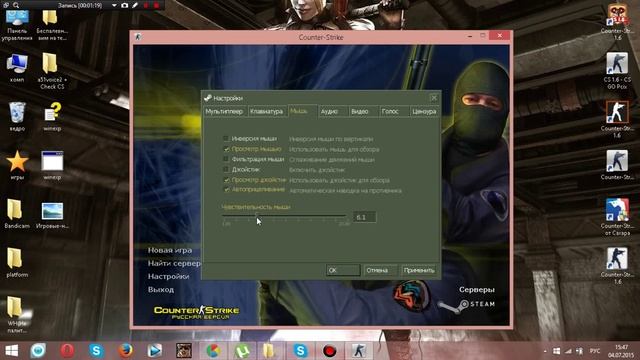
Task: Select the Counter-Strike shortcut highlighted with orange border
Action: [x=617, y=119]
